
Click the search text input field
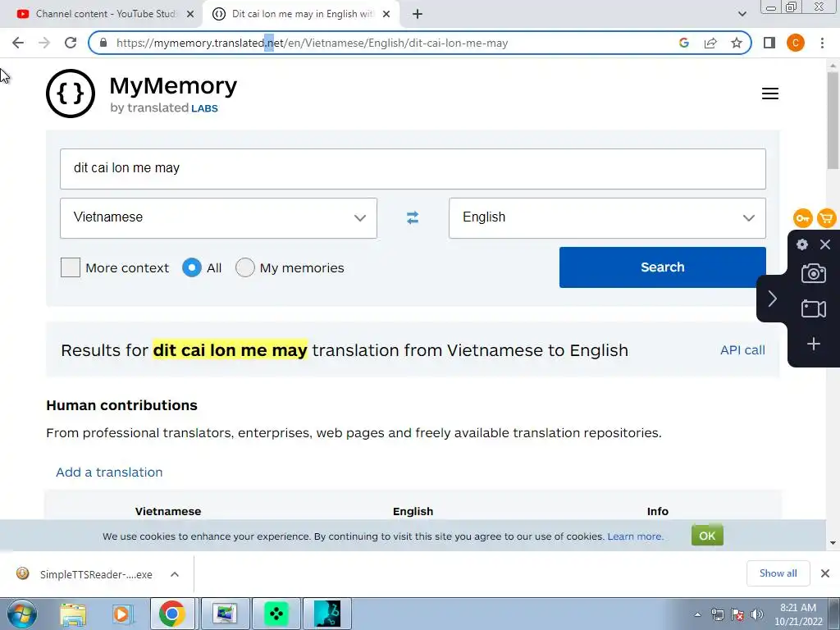pos(413,169)
